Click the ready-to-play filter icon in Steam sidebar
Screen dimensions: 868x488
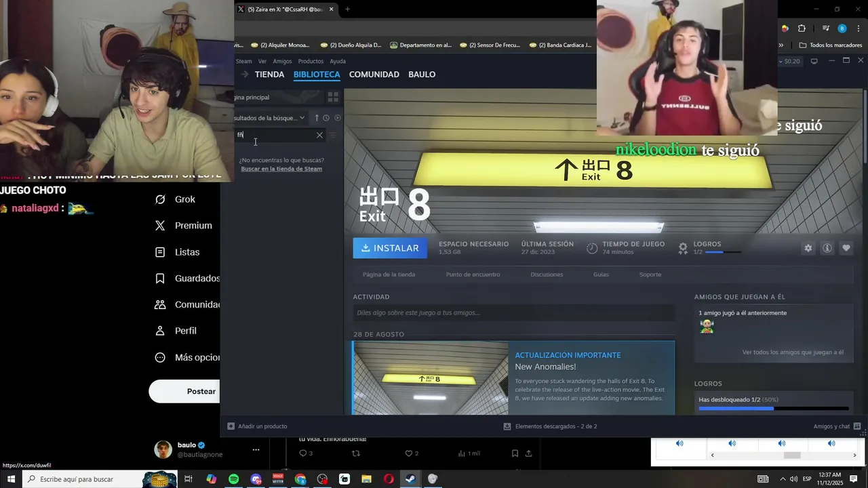[338, 118]
